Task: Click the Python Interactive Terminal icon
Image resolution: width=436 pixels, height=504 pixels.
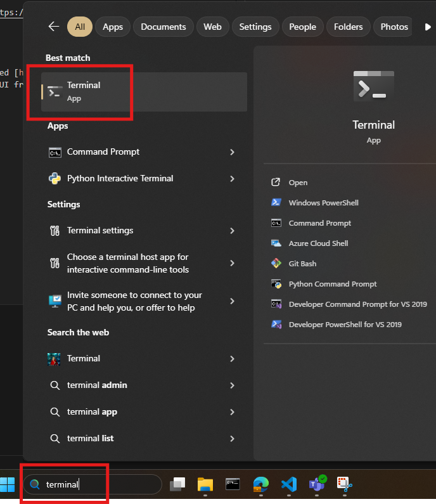Action: [x=54, y=179]
